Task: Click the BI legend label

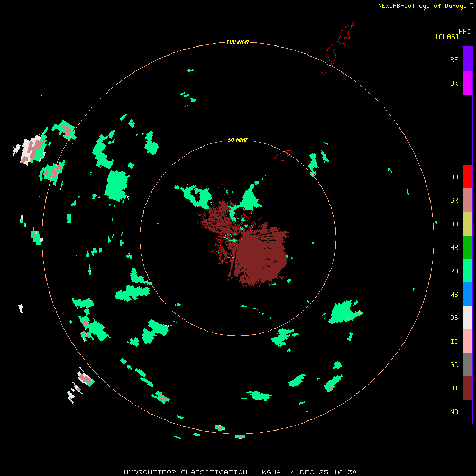Action: pyautogui.click(x=454, y=388)
